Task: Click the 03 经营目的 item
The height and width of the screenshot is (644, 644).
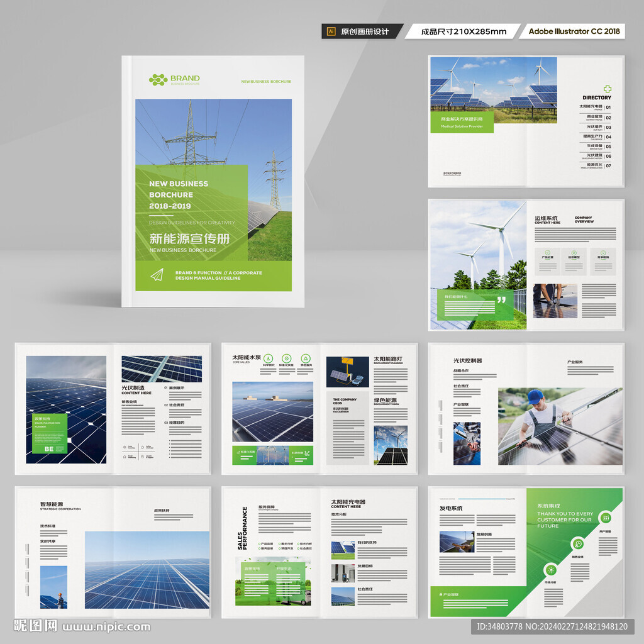Action: 175,422
